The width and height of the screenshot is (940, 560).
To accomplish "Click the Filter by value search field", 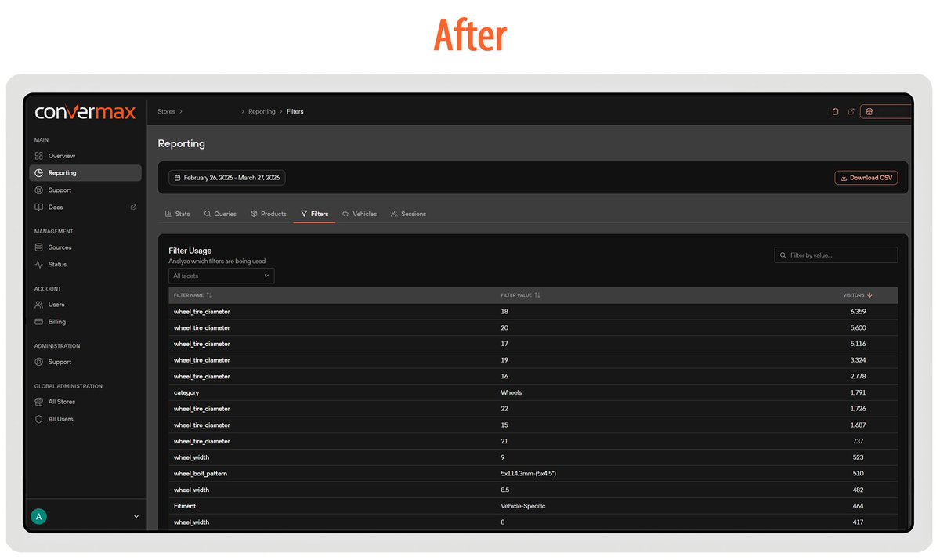I will 836,255.
